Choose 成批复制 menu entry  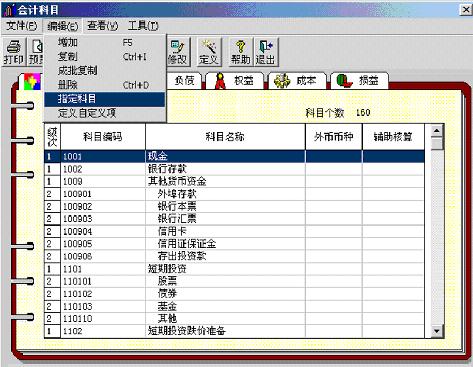coord(105,71)
